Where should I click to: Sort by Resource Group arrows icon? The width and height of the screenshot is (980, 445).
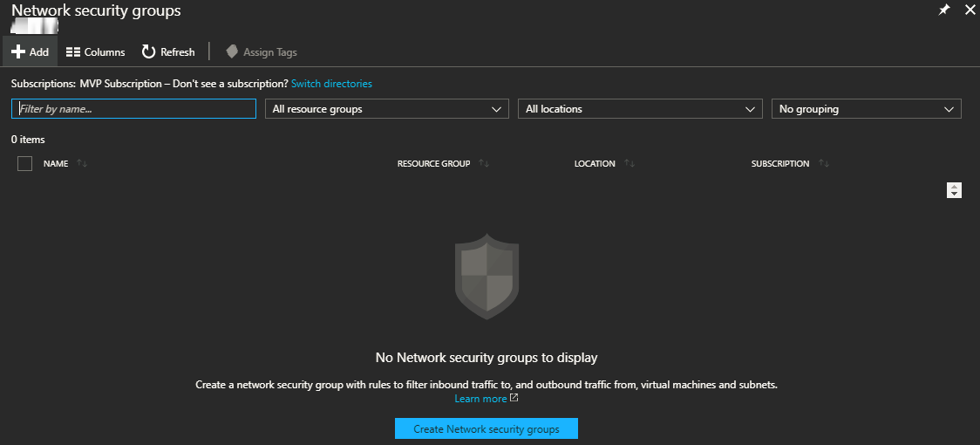tap(484, 163)
